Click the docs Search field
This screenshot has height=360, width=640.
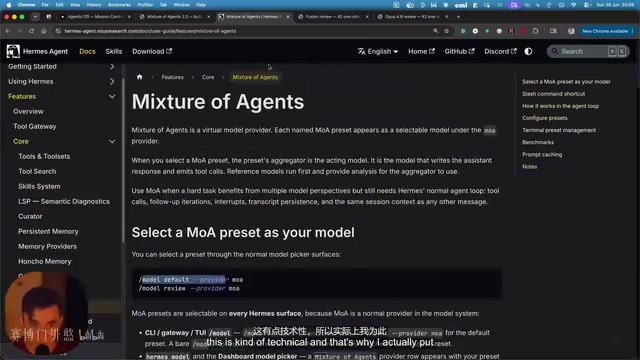point(588,51)
